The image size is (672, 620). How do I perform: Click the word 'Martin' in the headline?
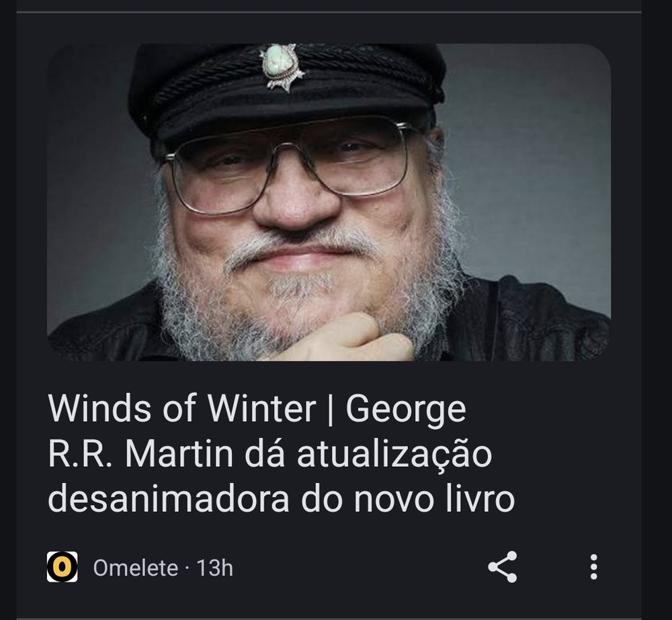click(x=179, y=453)
